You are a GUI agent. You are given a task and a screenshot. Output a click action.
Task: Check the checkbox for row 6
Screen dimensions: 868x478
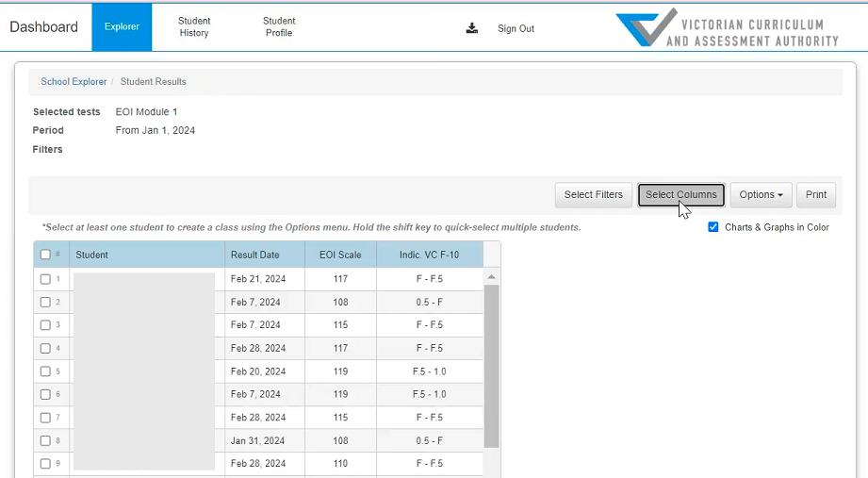tap(45, 394)
